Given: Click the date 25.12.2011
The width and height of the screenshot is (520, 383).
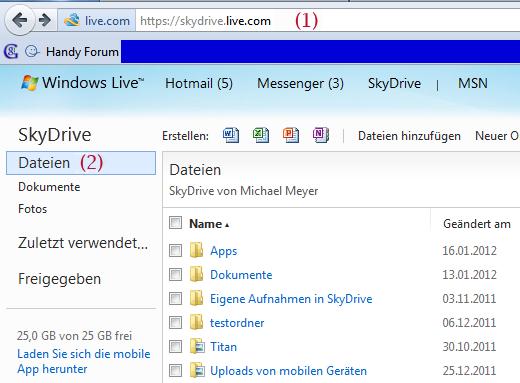Looking at the screenshot, I should (x=469, y=371).
